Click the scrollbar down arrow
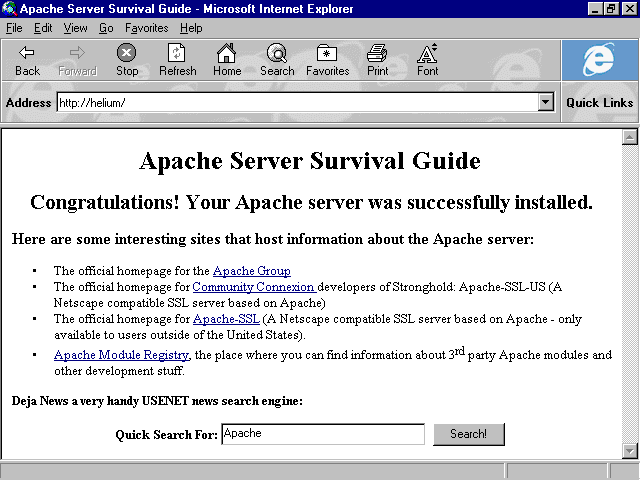The image size is (640, 480). 629,451
